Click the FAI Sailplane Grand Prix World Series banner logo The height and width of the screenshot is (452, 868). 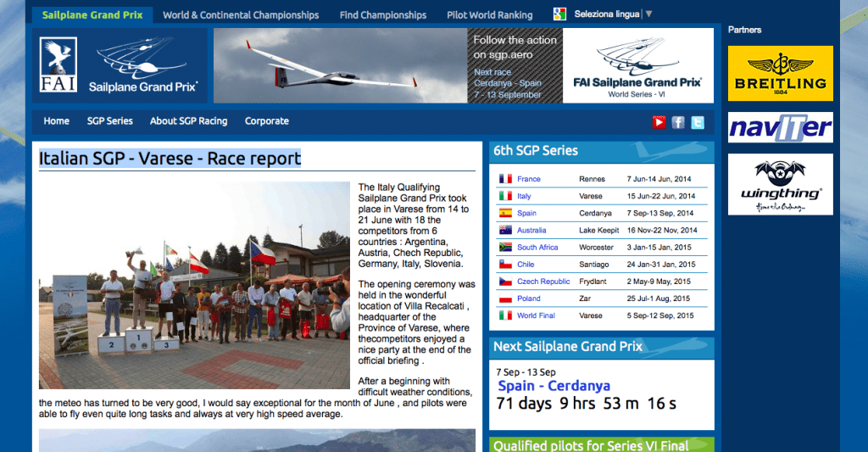click(637, 66)
